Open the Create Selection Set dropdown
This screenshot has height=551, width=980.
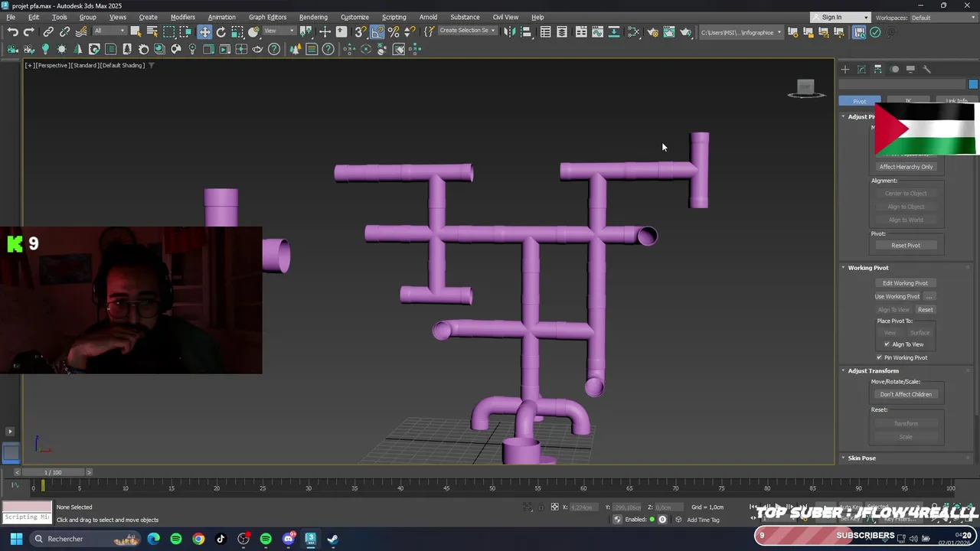coord(467,31)
